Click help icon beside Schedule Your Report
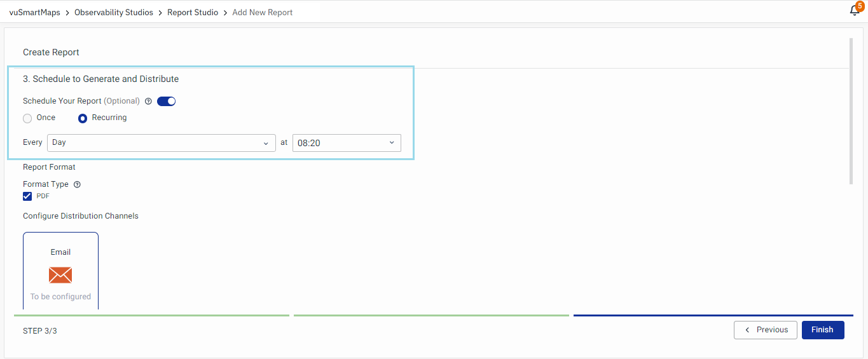The height and width of the screenshot is (359, 868). 148,101
